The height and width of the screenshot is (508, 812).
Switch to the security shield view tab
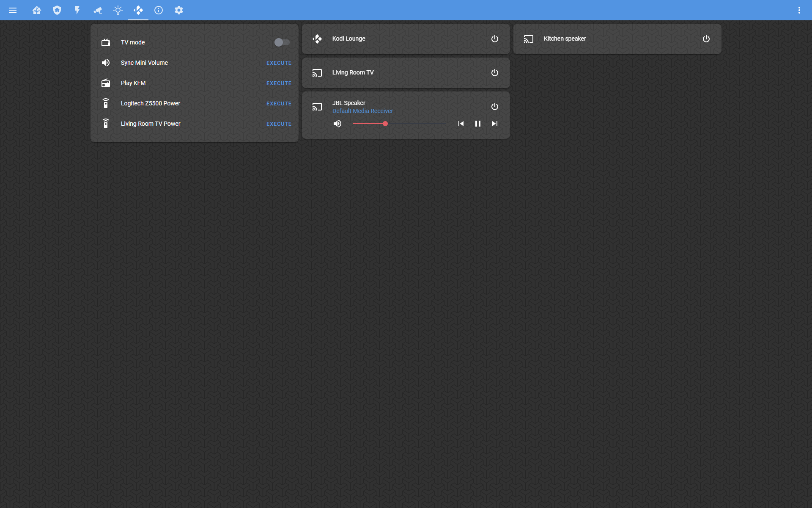pos(57,10)
